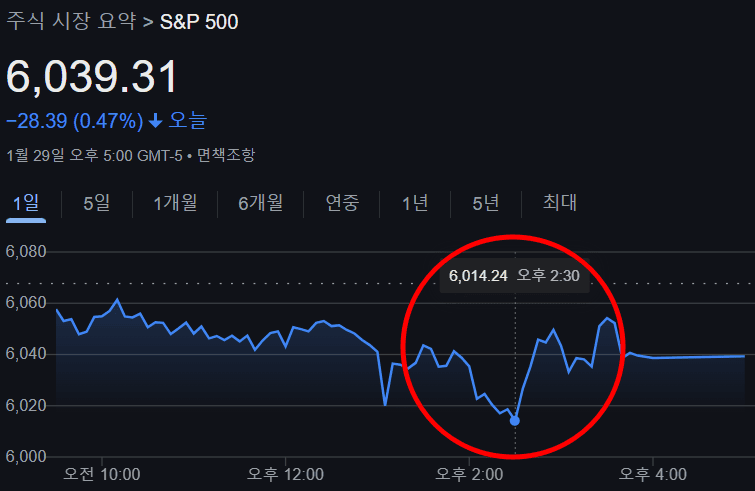Click the 6,020 y-axis label
The image size is (755, 491).
pos(26,405)
